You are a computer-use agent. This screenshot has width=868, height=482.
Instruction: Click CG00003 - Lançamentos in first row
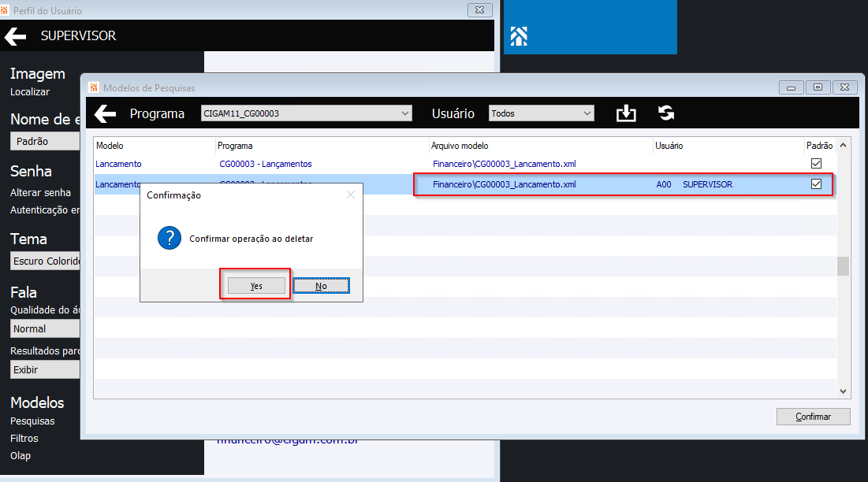click(x=266, y=164)
